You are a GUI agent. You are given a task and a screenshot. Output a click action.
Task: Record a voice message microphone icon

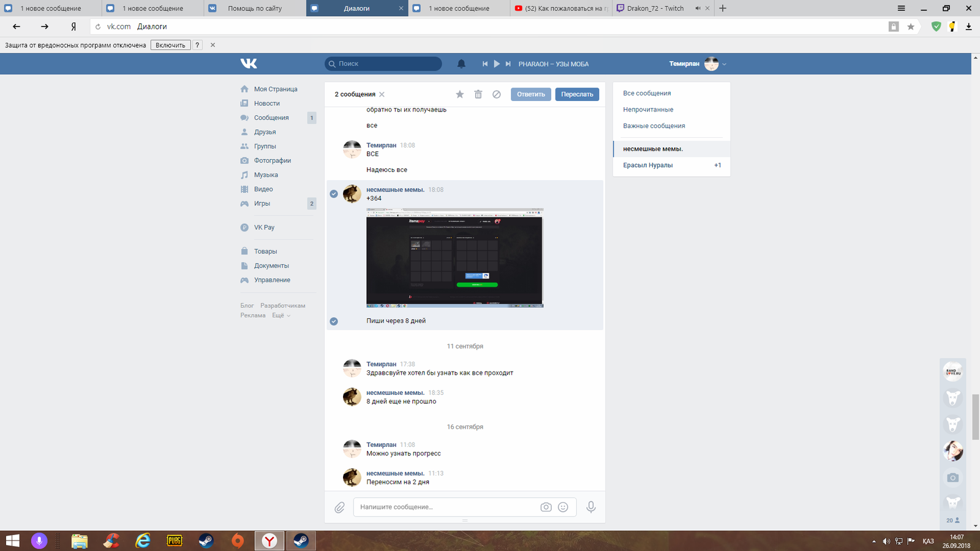(x=591, y=507)
